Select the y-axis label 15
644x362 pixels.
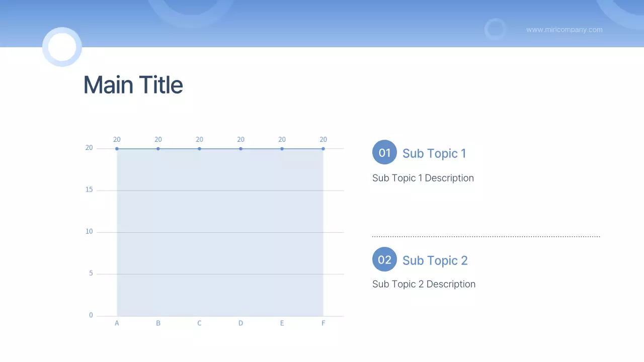(x=89, y=190)
